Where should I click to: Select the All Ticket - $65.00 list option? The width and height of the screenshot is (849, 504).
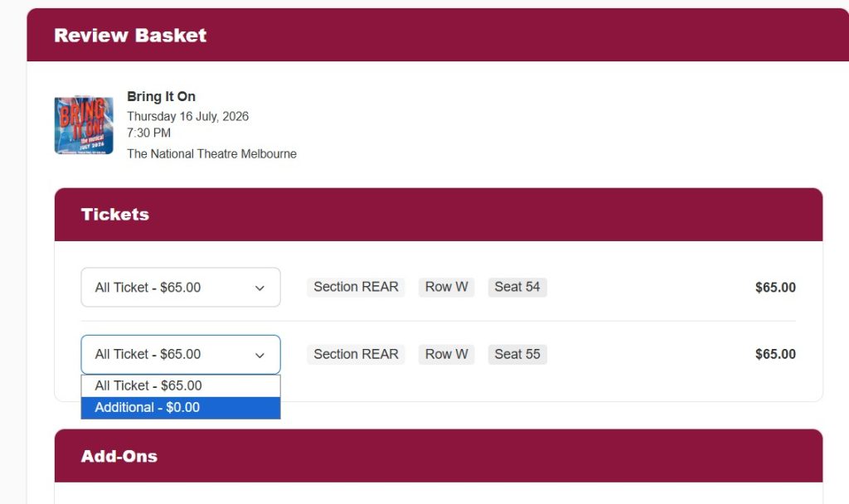click(x=181, y=386)
